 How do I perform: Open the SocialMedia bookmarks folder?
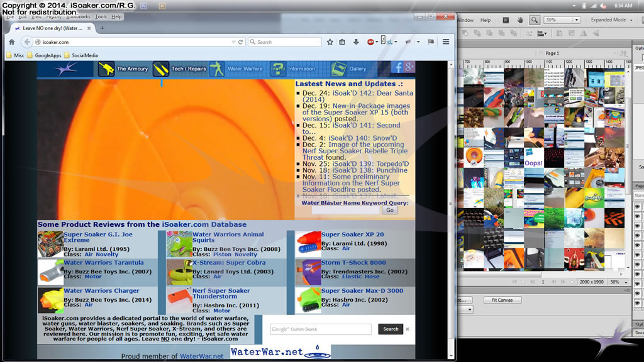(x=81, y=55)
